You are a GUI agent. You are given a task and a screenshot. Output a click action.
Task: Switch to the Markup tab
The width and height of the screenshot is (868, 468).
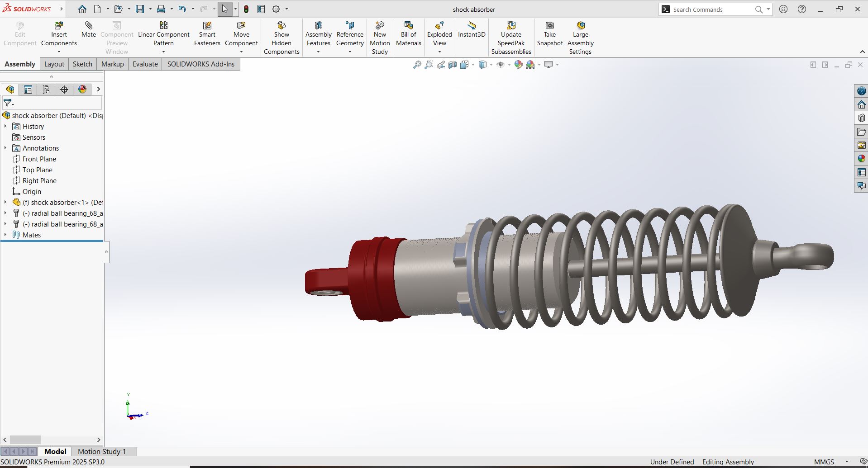pos(112,64)
